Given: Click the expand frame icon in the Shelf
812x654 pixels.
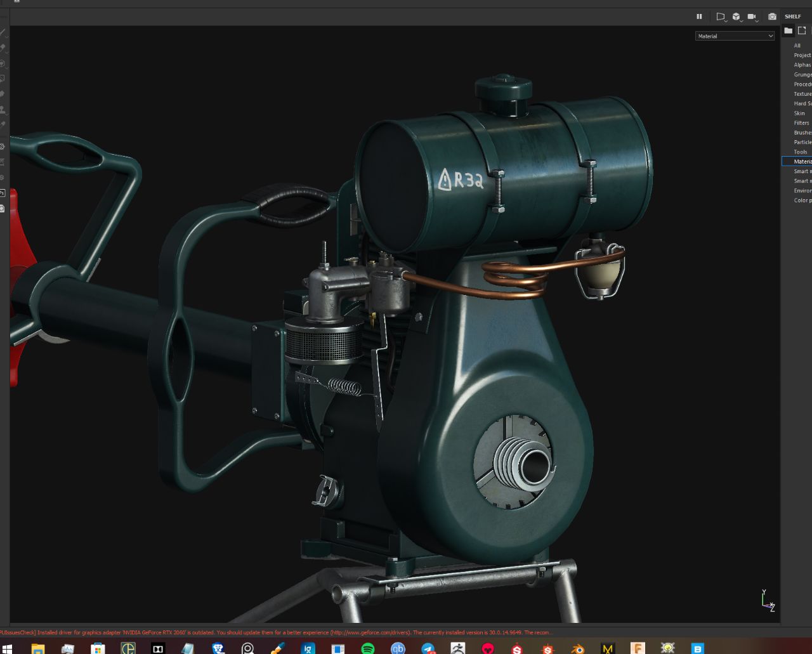Looking at the screenshot, I should (x=802, y=30).
